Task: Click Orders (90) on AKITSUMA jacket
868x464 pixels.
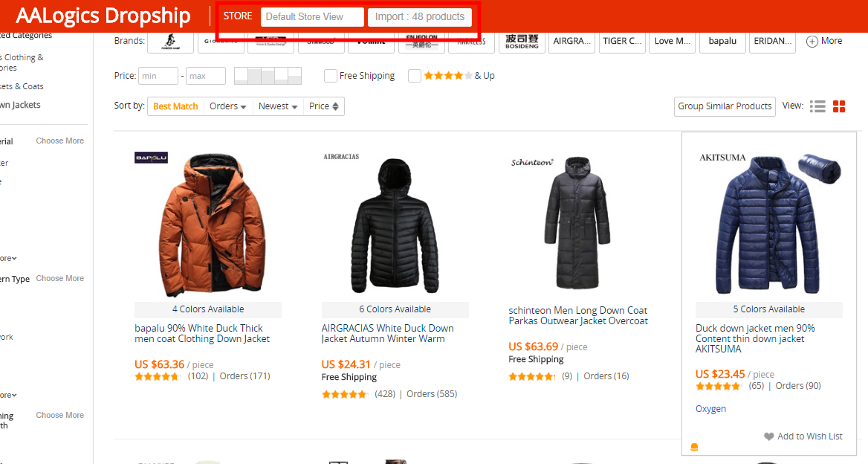Action: pyautogui.click(x=797, y=385)
